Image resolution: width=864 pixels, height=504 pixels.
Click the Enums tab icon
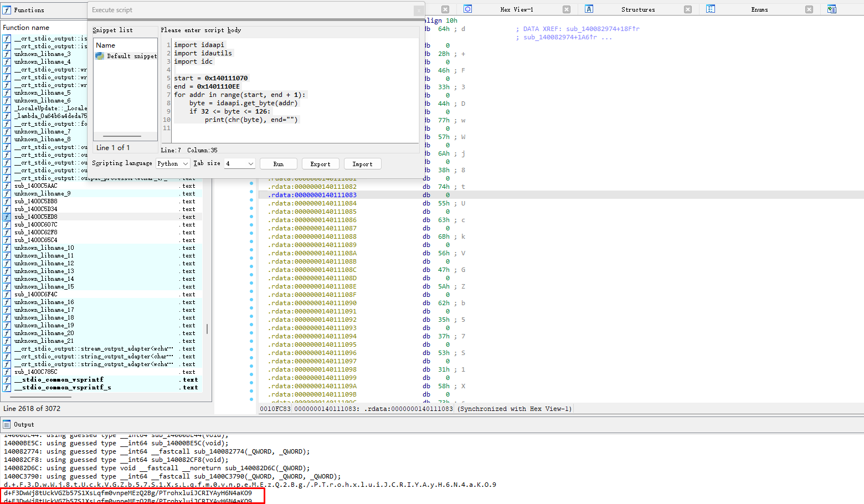coord(711,9)
